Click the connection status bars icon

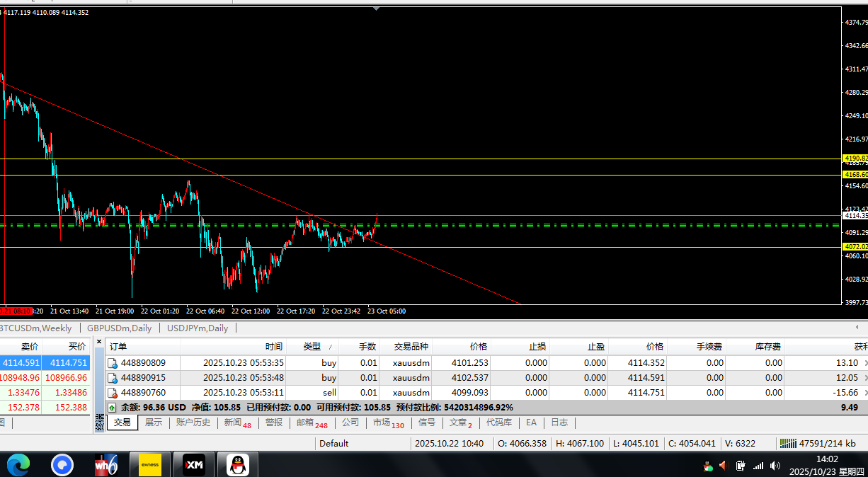(x=787, y=444)
